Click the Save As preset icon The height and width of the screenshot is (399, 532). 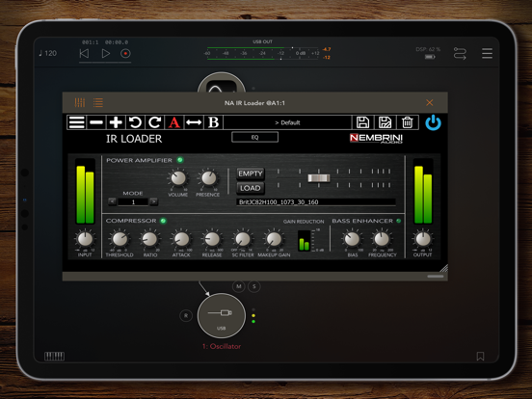click(385, 122)
